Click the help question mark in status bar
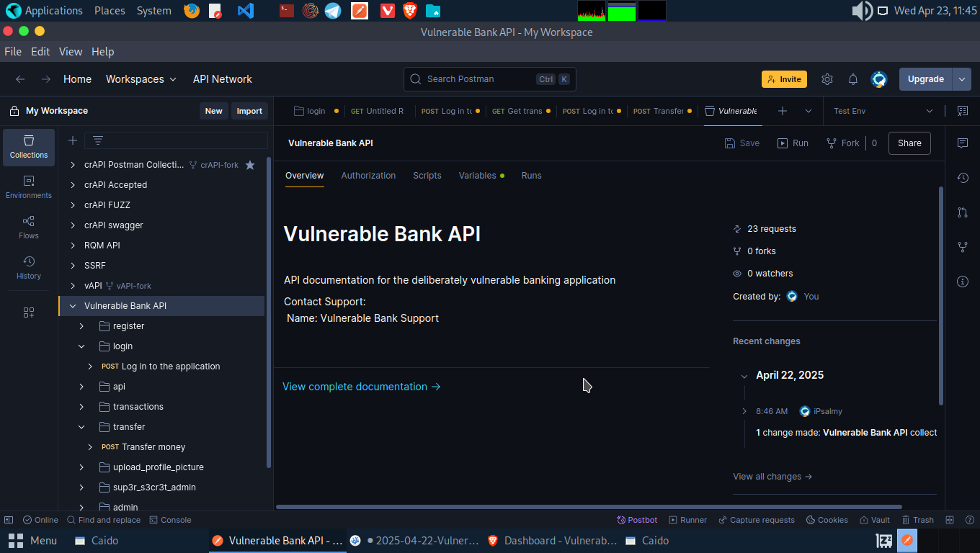The height and width of the screenshot is (553, 980). [x=969, y=520]
